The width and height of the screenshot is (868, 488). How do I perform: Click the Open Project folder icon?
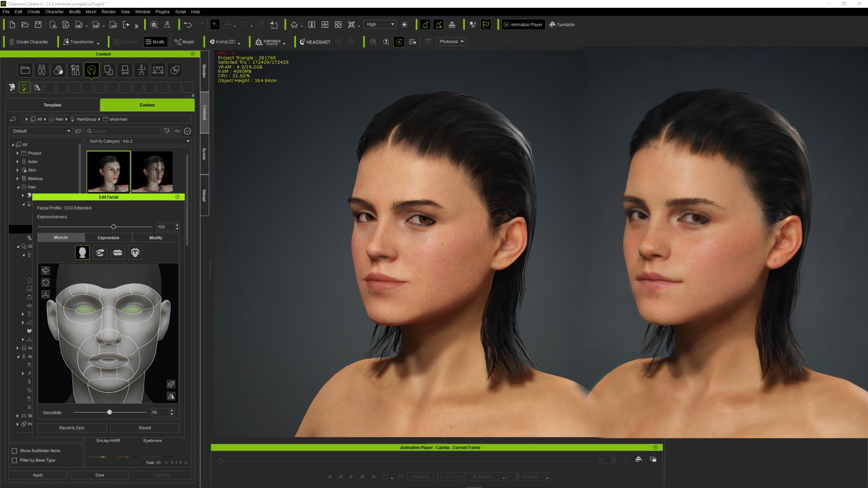click(x=25, y=25)
